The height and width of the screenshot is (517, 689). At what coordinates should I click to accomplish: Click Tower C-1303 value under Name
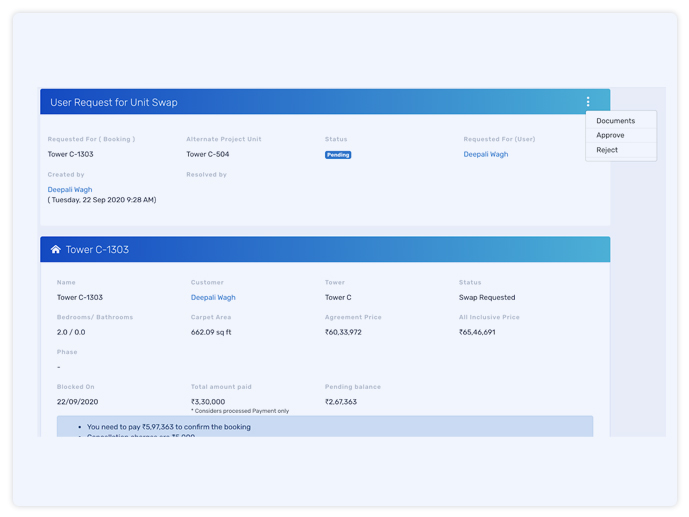click(80, 297)
